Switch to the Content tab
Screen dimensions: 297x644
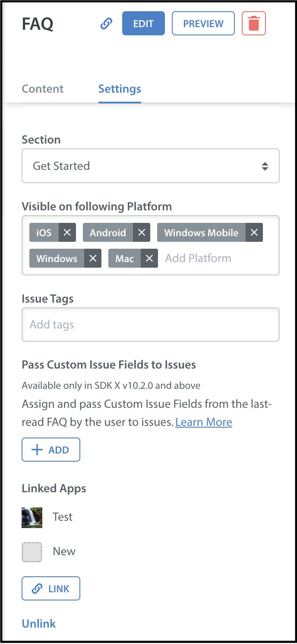click(43, 89)
